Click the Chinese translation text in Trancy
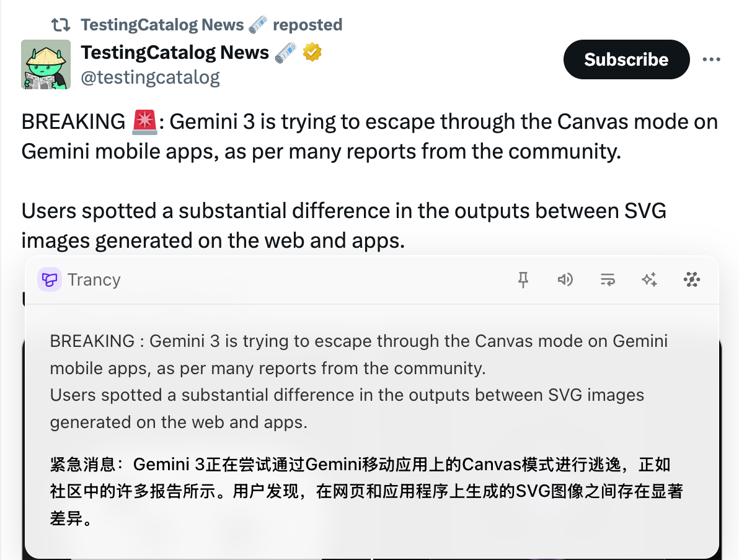The height and width of the screenshot is (560, 739). point(360,491)
